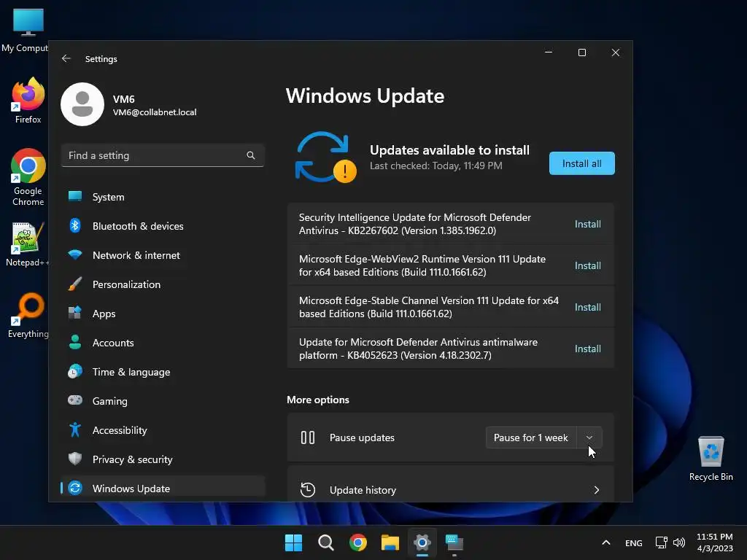Viewport: 747px width, 560px height.
Task: Click the volume speaker tray icon
Action: pos(679,542)
